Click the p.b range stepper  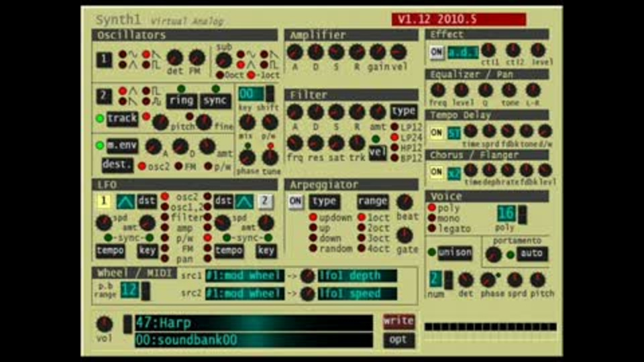point(146,290)
